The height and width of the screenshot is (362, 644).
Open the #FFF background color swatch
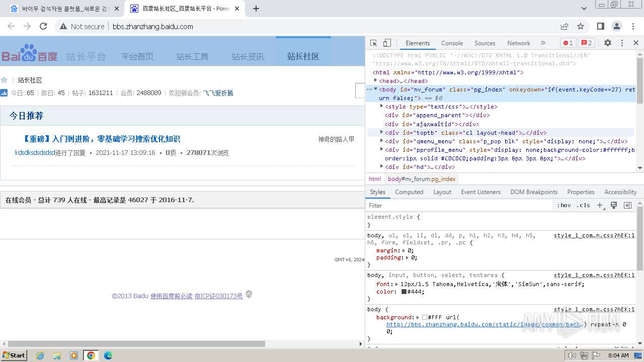[x=425, y=317]
